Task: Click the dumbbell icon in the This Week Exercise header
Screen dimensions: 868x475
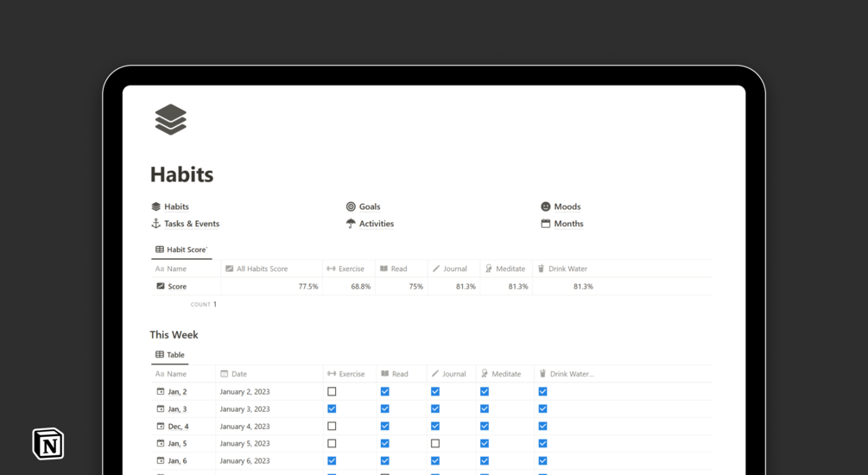Action: click(x=332, y=374)
